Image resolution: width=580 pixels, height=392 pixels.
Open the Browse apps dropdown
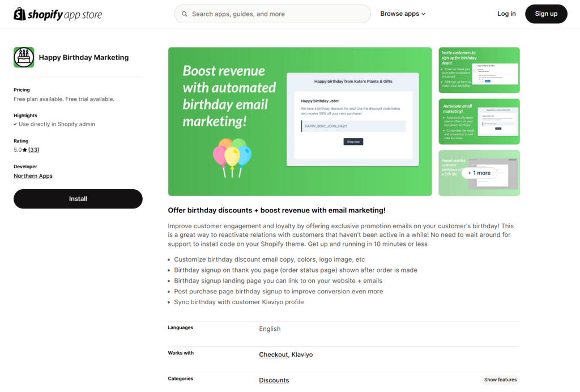point(403,14)
